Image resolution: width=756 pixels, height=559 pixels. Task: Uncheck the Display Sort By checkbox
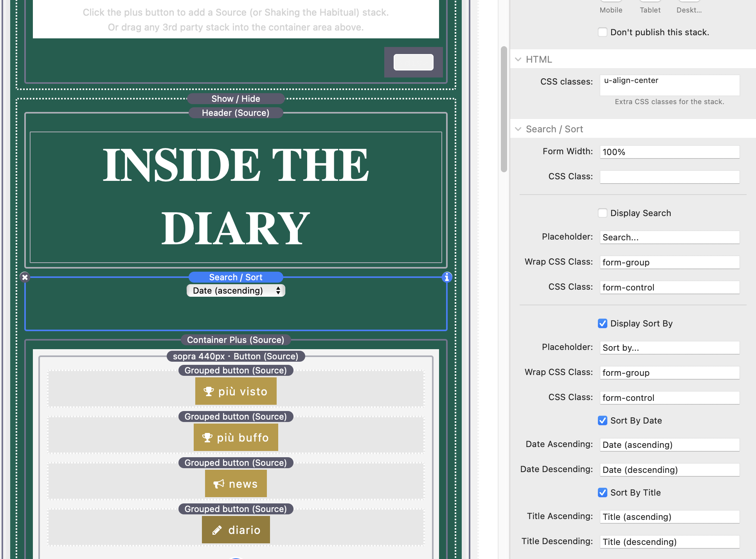(x=603, y=323)
